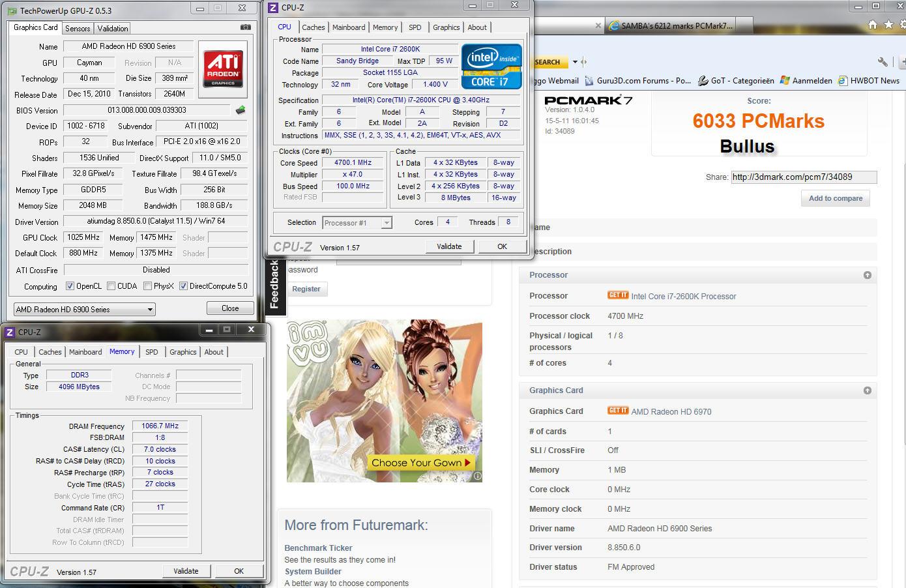Click the Guru3D.com Forums bookmark icon
Image resolution: width=906 pixels, height=588 pixels.
[590, 81]
